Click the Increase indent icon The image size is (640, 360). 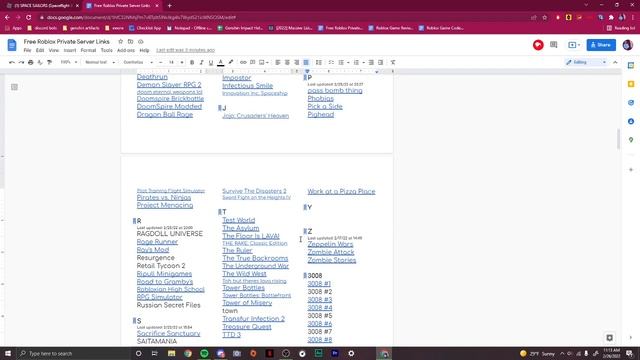[x=380, y=62]
